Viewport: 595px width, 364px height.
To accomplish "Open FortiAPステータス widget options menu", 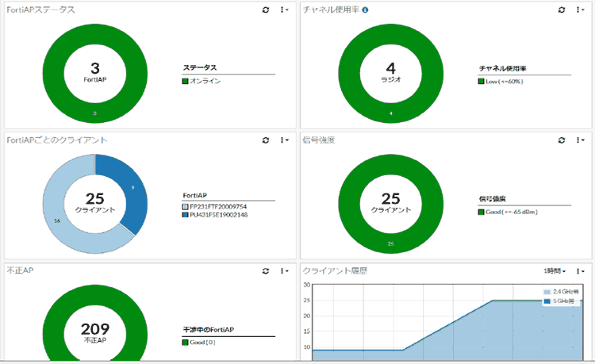I will click(284, 10).
